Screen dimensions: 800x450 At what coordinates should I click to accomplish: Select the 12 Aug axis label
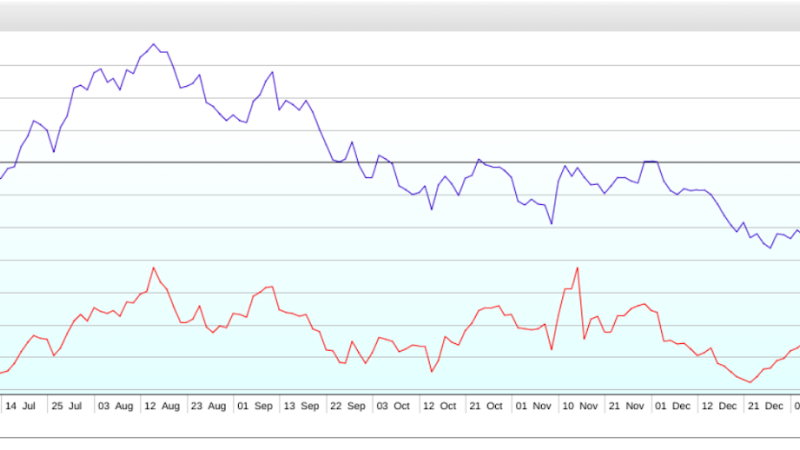[162, 407]
